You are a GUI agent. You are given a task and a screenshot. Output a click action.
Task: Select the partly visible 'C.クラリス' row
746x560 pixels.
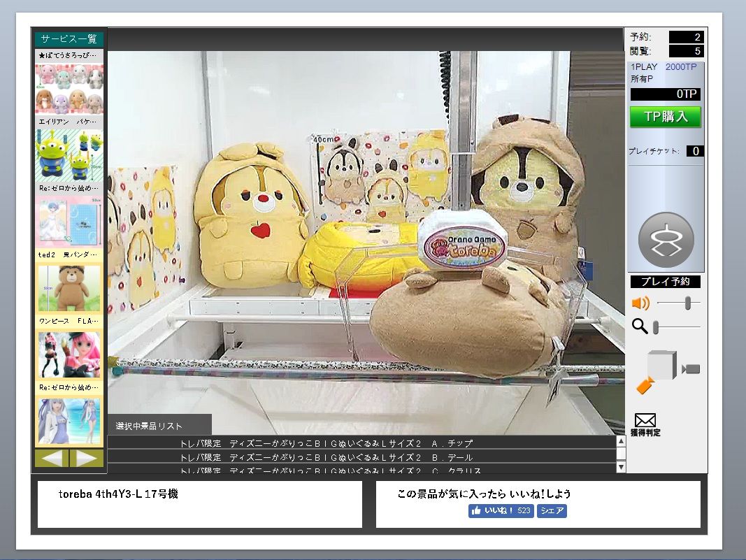[x=361, y=470]
